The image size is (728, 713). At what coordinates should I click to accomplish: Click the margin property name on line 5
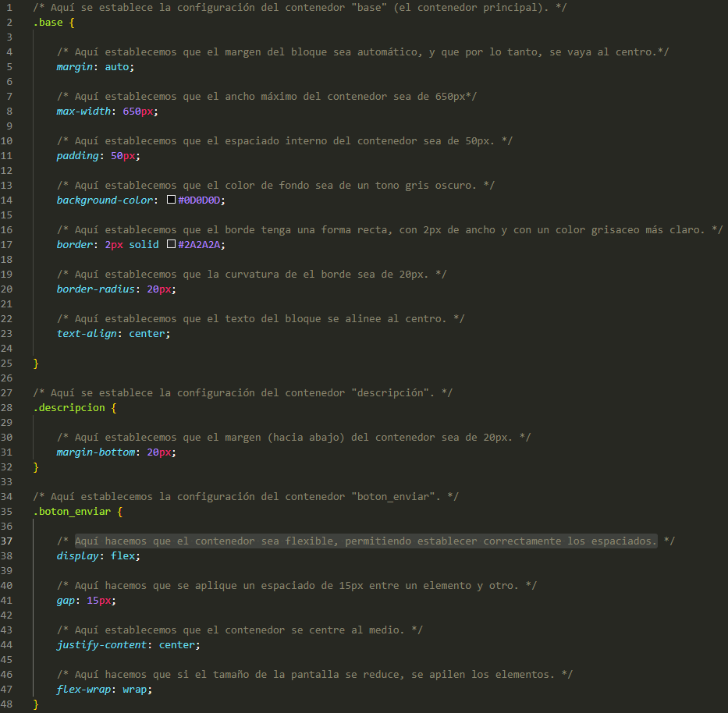pyautogui.click(x=74, y=67)
